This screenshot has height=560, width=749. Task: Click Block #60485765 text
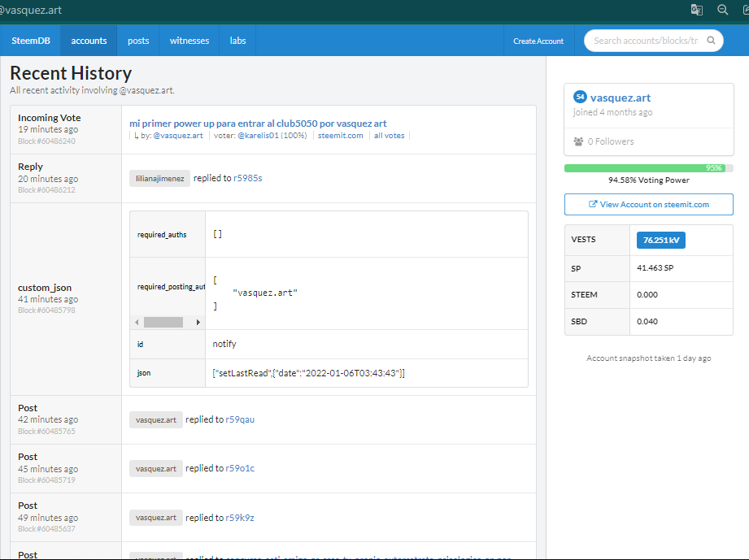click(46, 431)
